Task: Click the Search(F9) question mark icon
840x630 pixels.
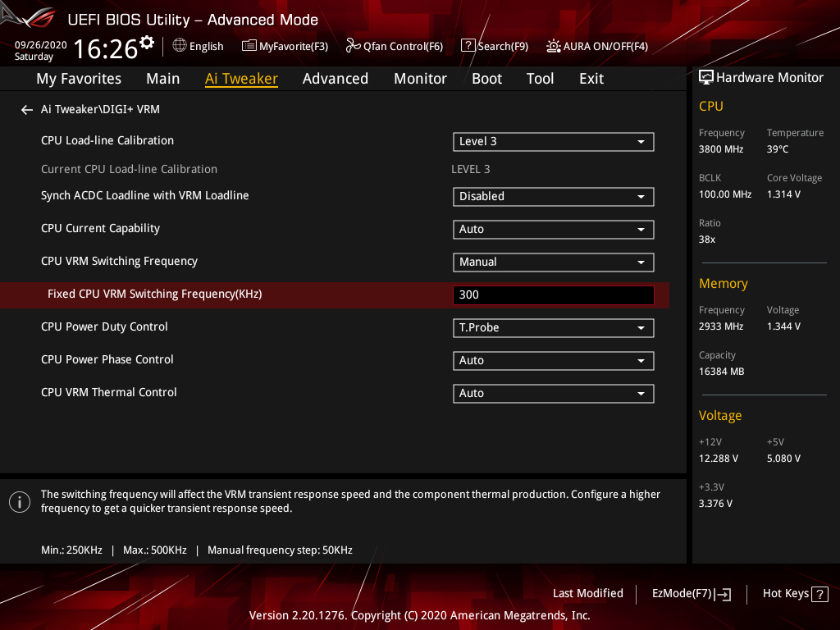Action: point(468,46)
